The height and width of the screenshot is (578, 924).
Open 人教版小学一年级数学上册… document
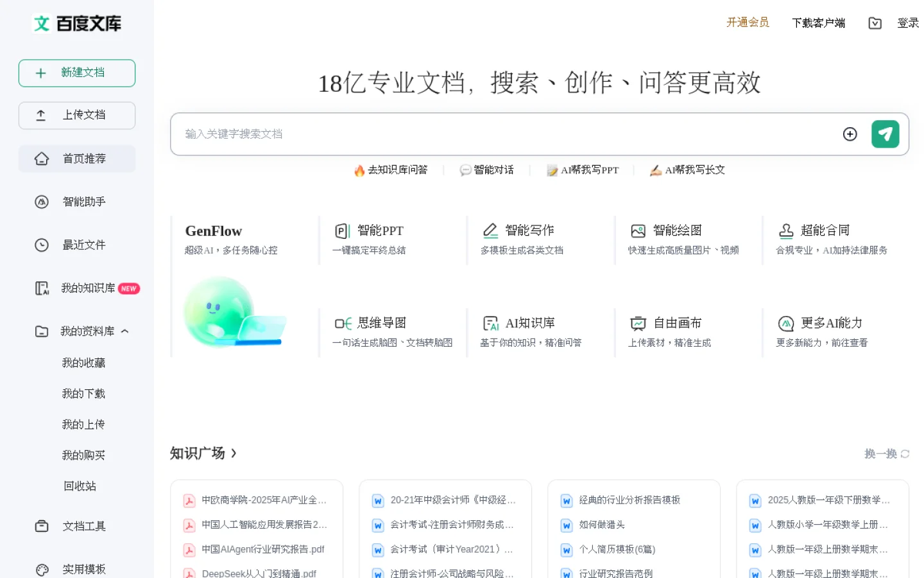point(828,525)
